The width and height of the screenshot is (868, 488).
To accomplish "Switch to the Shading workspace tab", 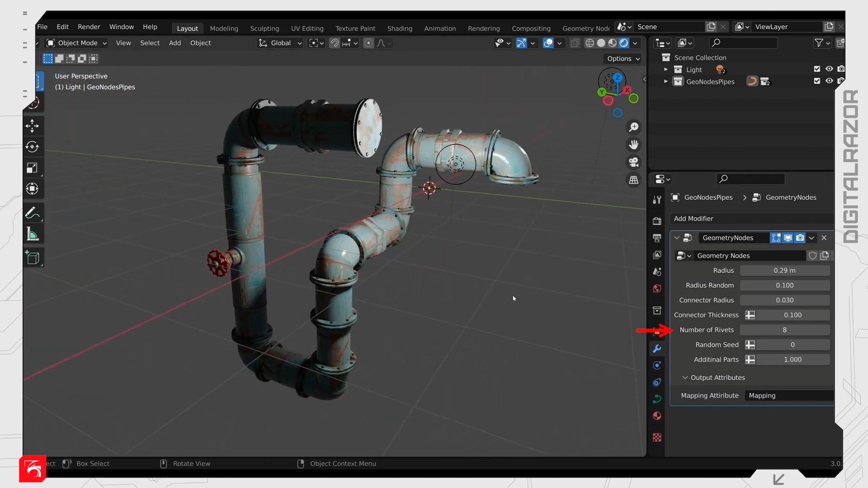I will (399, 28).
